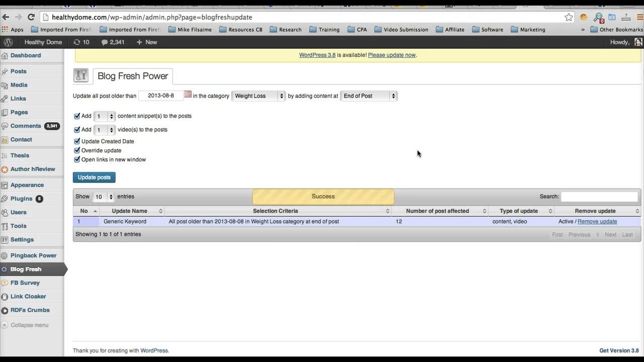Go back with the browser back arrow

coord(6,17)
